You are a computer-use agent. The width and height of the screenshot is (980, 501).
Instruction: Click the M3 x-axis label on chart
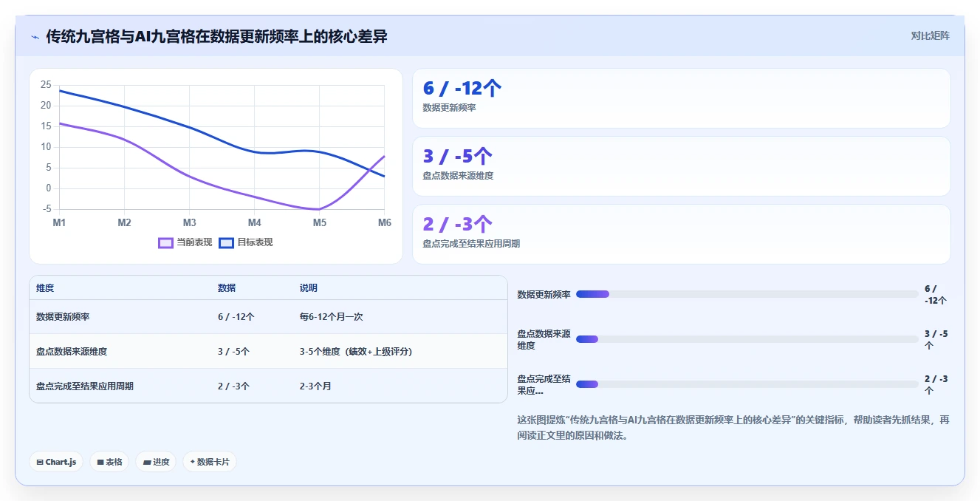(190, 222)
